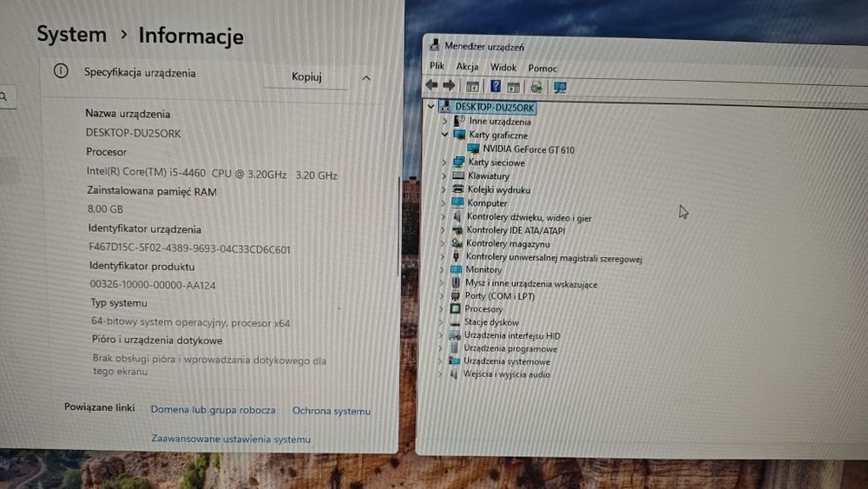Viewport: 868px width, 489px height.
Task: Click the product ID 00326-10000-00000-AA124
Action: [153, 285]
